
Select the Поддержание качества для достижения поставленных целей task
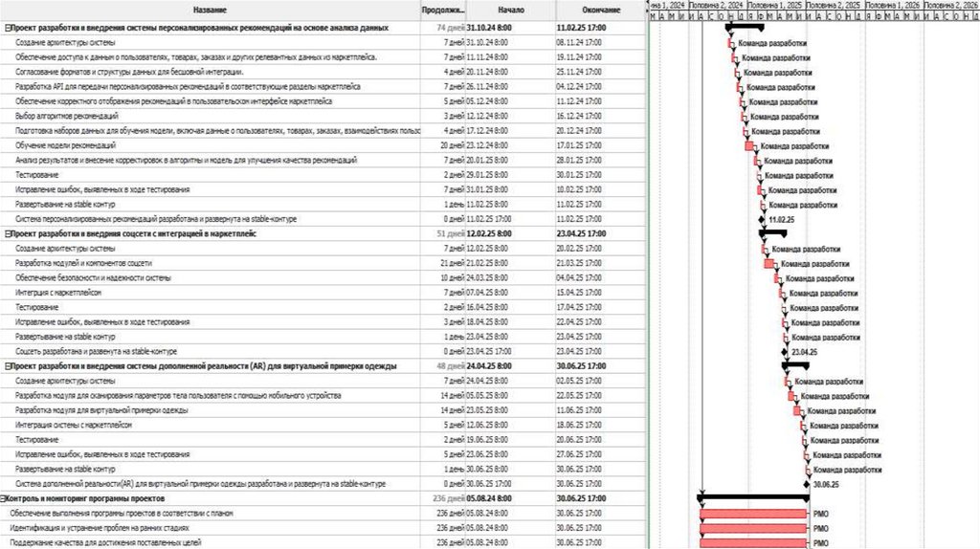click(x=105, y=542)
